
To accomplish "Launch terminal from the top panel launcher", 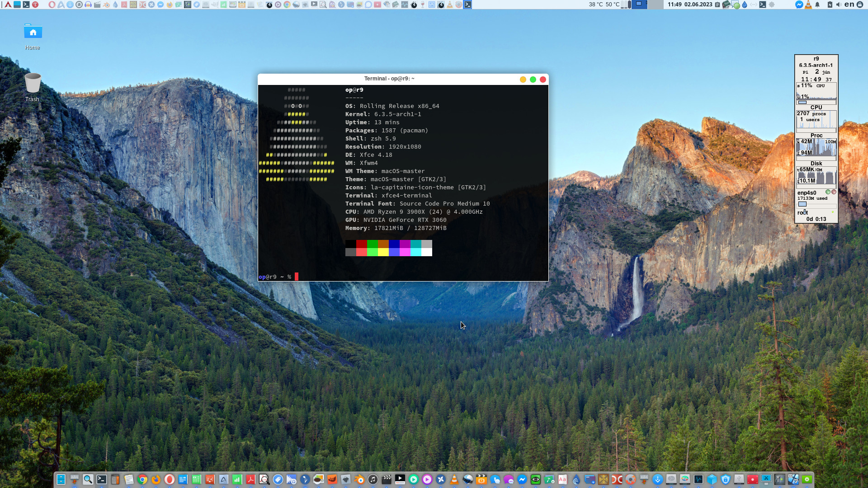I will tap(26, 5).
